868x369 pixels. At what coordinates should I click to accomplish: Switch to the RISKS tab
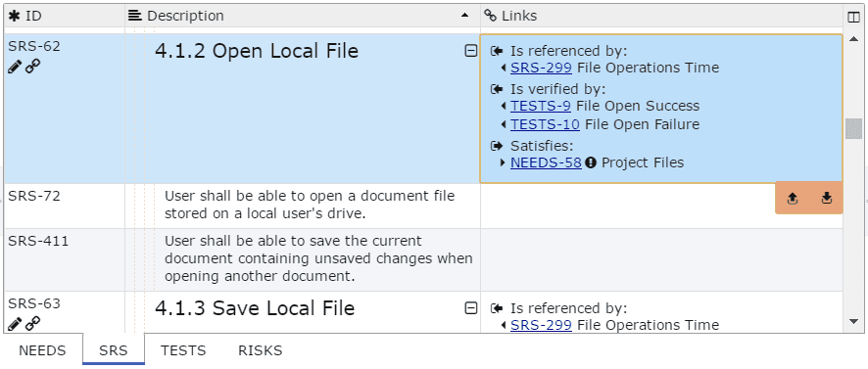pos(261,350)
